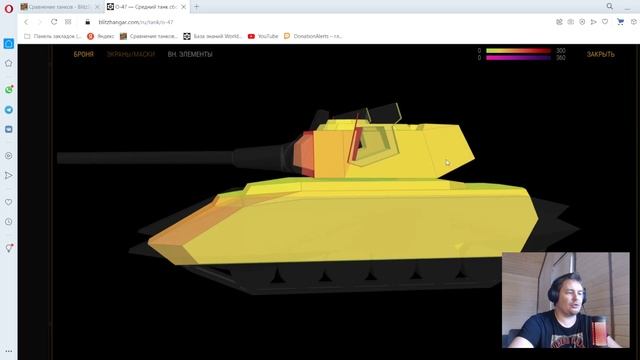
Task: Click the webcam overlay video thumbnail
Action: (x=566, y=300)
